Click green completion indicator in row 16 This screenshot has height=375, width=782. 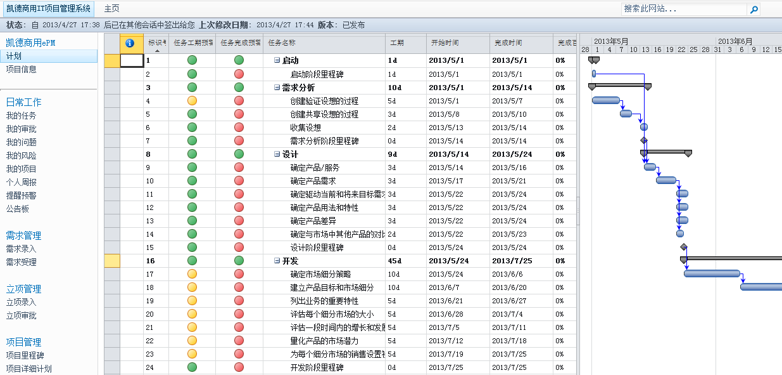239,260
